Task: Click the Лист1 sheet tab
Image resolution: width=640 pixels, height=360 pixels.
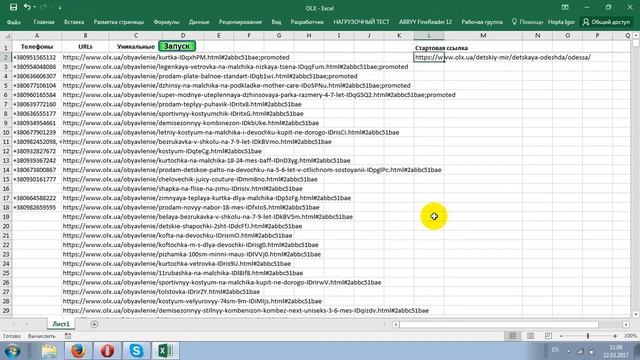Action: pos(61,324)
